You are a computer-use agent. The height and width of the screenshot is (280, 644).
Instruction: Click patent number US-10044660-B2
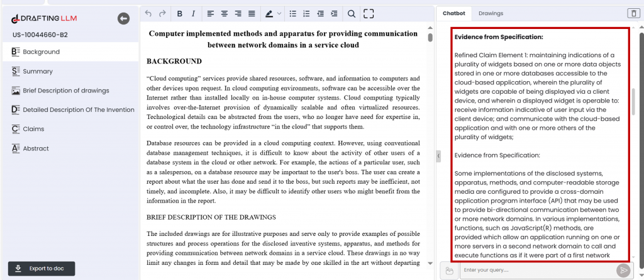(40, 35)
